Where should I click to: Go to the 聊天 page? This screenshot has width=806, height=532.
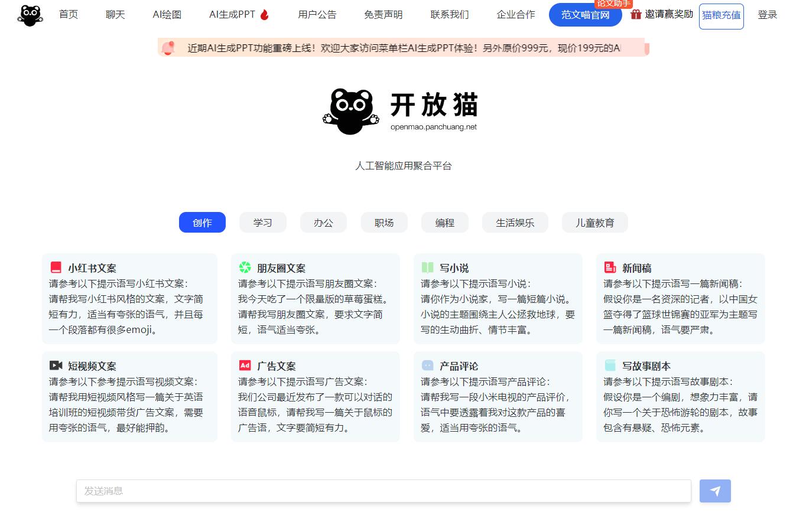click(x=115, y=15)
